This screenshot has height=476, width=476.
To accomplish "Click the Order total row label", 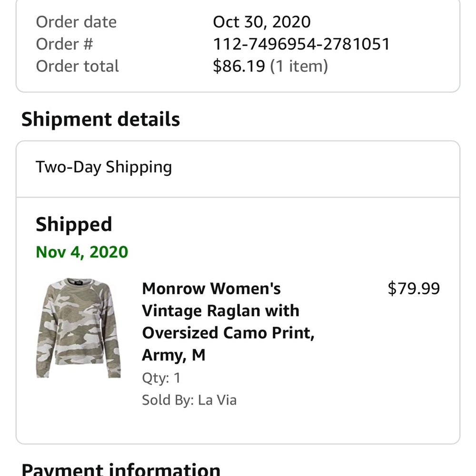I will 77,66.
